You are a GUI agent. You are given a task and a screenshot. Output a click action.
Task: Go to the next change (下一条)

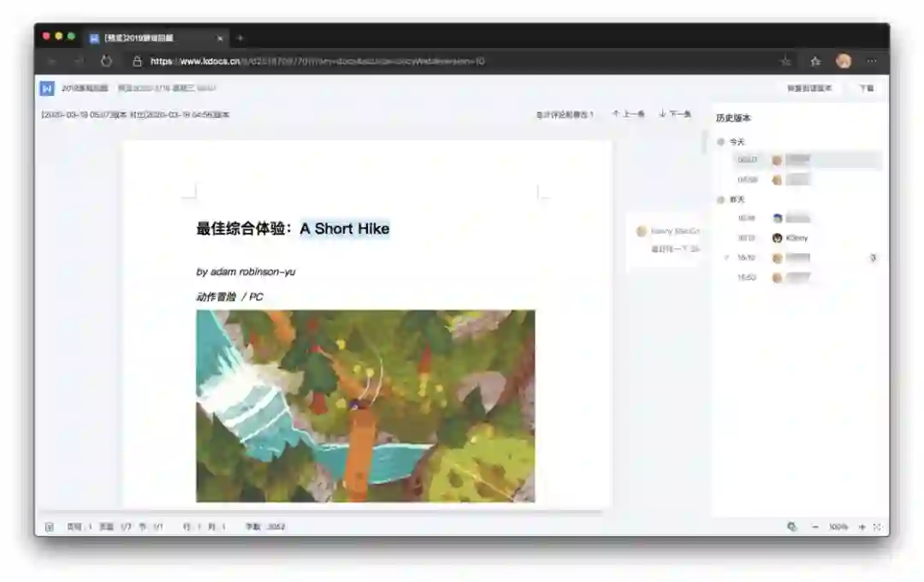tap(675, 114)
